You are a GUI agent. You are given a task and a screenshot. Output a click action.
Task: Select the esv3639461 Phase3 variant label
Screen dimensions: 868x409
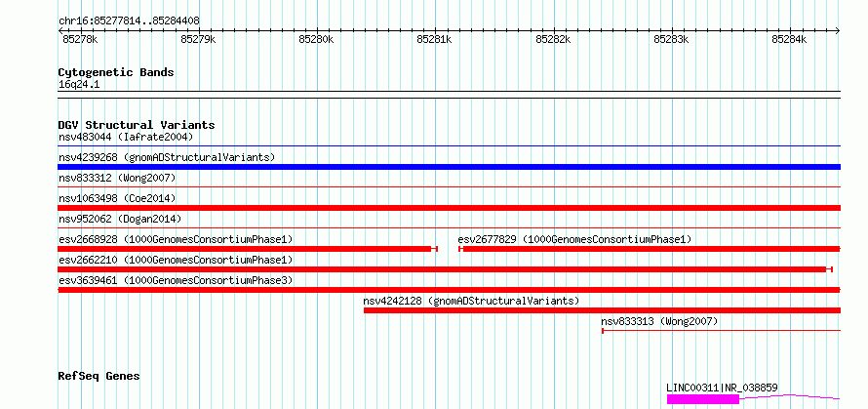[176, 280]
